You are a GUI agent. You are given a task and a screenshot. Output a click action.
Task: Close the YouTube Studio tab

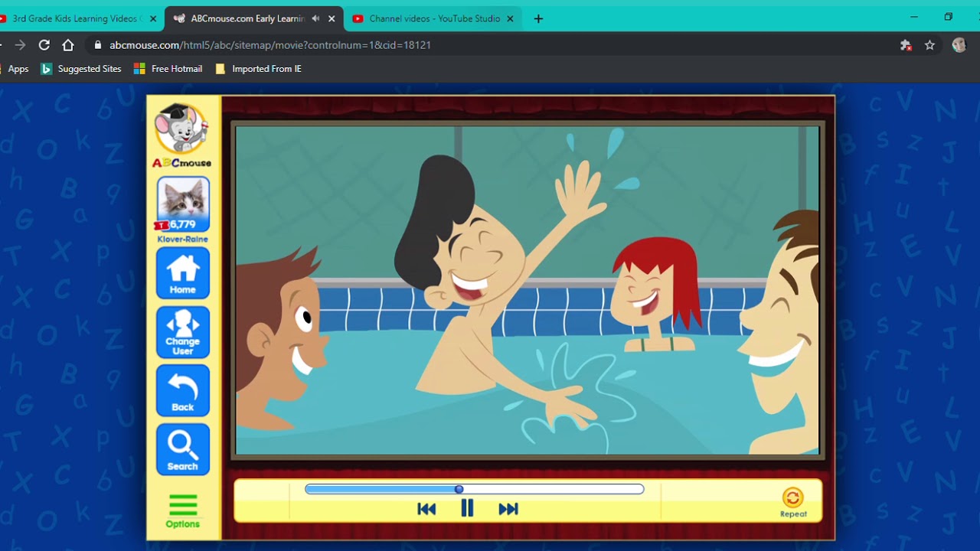tap(510, 18)
